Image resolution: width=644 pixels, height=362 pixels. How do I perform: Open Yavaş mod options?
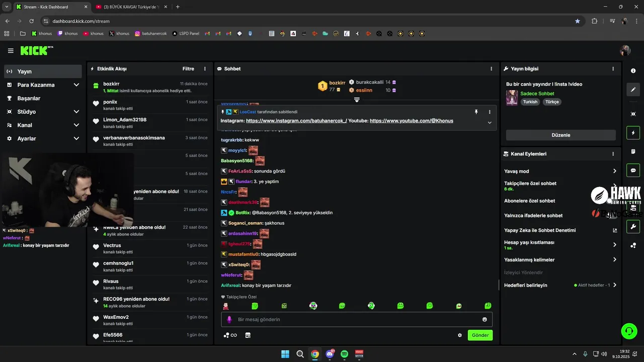click(x=560, y=171)
